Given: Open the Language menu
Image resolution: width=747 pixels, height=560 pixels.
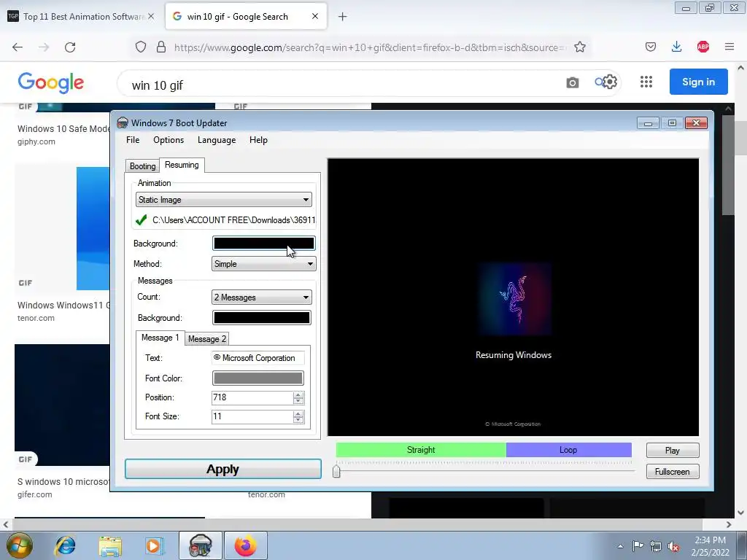Looking at the screenshot, I should point(216,140).
